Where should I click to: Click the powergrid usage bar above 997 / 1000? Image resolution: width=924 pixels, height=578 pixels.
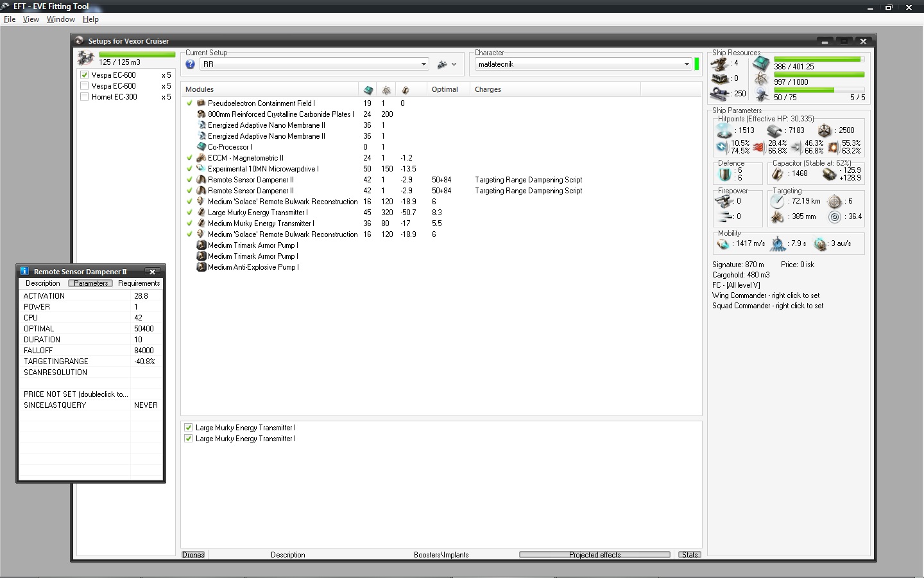pyautogui.click(x=819, y=74)
